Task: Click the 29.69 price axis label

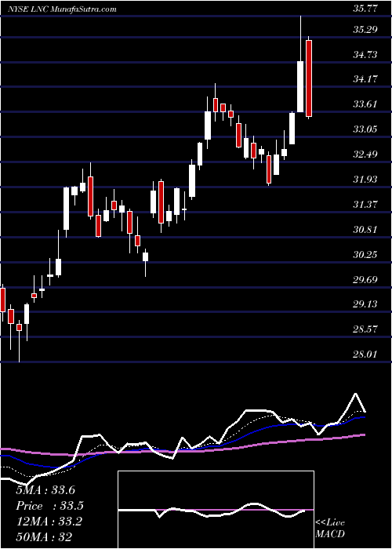Action: coord(365,279)
